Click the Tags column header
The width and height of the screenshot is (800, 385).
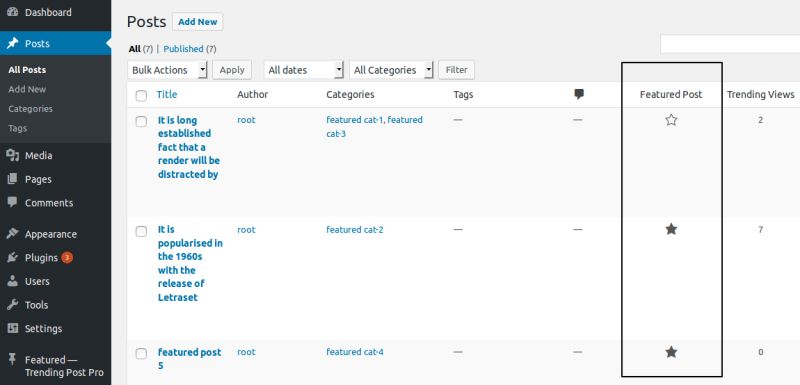point(463,94)
